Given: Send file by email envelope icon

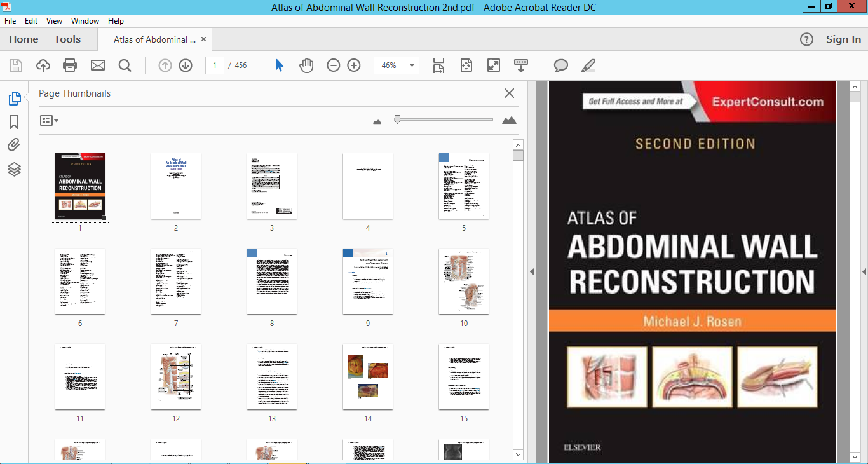Looking at the screenshot, I should click(x=97, y=65).
